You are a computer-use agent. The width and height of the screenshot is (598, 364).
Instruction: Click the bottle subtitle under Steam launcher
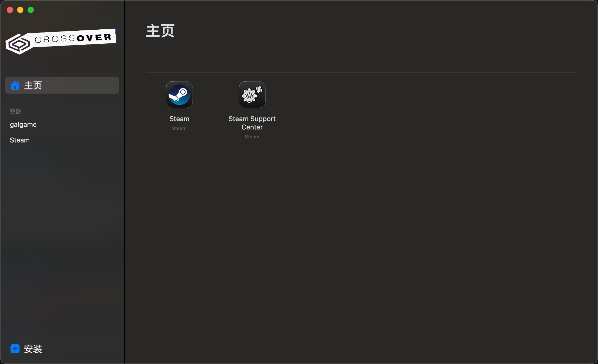[179, 128]
